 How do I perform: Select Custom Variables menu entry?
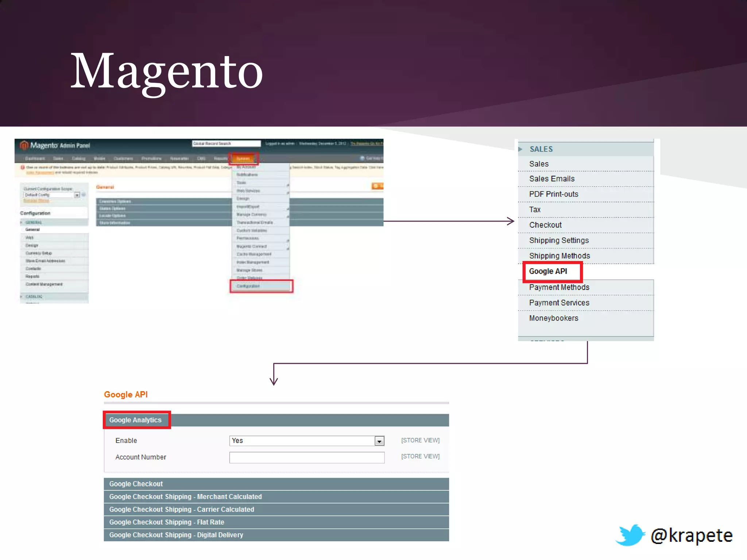coord(261,230)
